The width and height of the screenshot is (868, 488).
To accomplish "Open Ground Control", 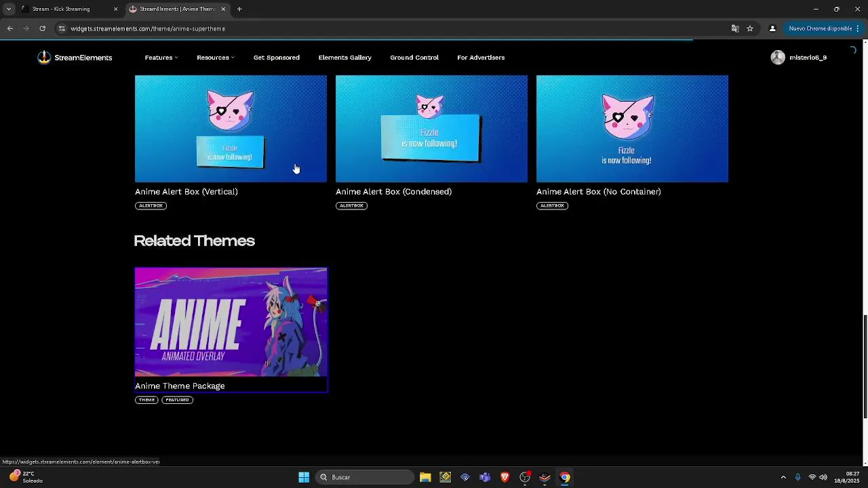I will [x=414, y=58].
